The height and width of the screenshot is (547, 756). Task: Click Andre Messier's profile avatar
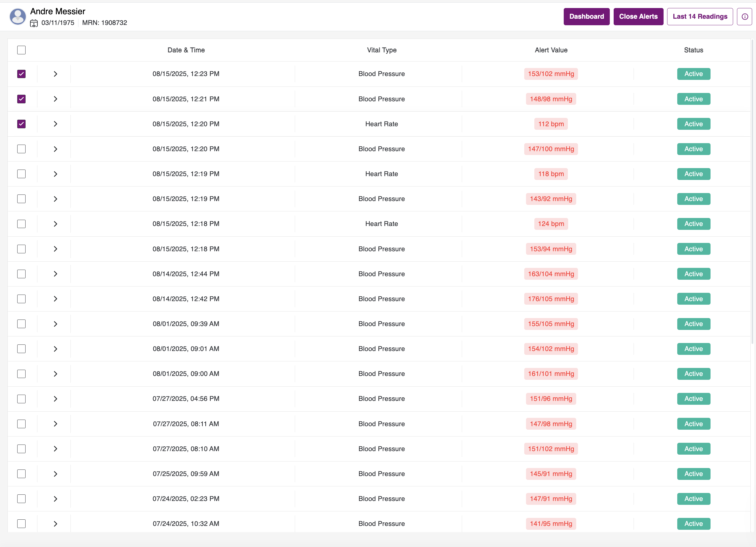(x=18, y=17)
